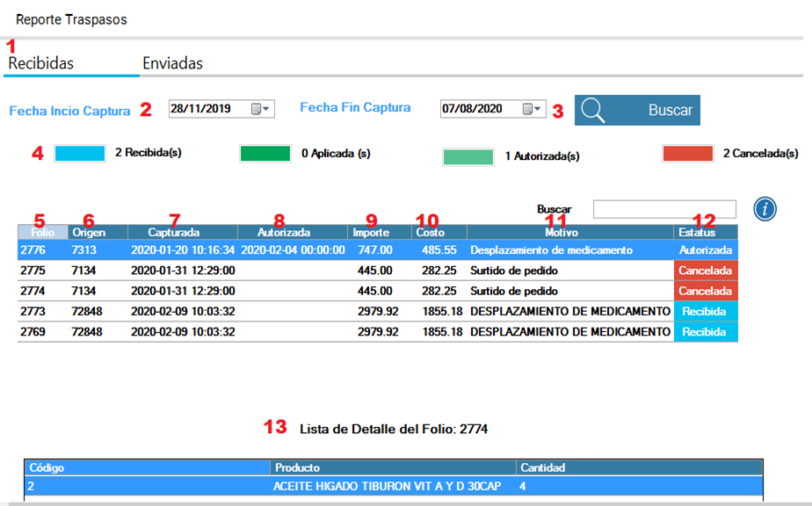Image resolution: width=812 pixels, height=506 pixels.
Task: Click the dark green Aplicada(s) swatch
Action: coord(265,154)
